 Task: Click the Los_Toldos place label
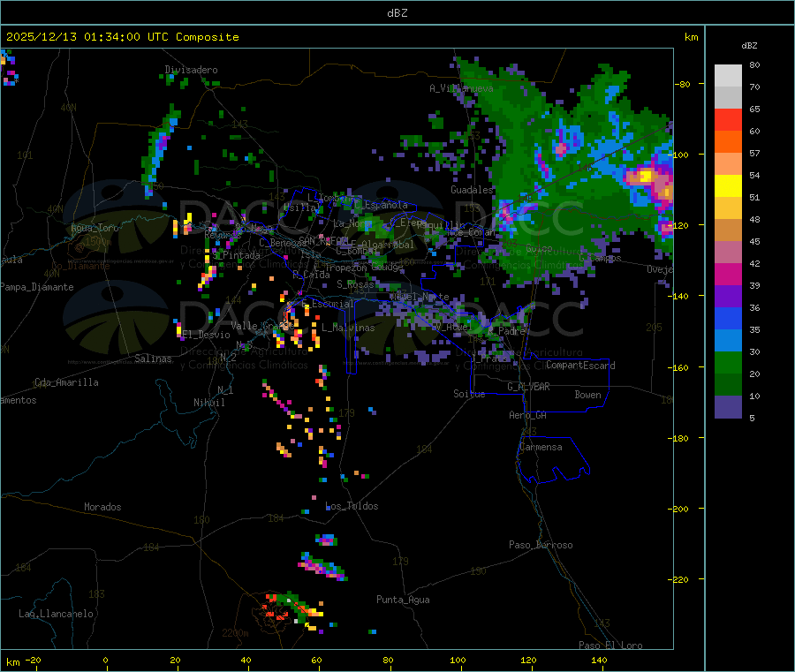pyautogui.click(x=352, y=506)
